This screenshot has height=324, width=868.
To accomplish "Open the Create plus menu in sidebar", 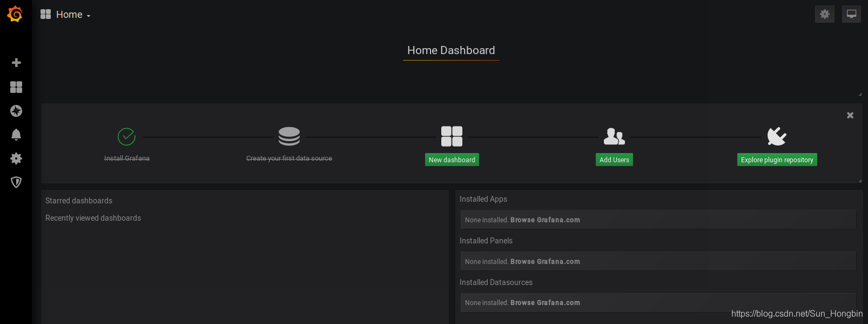I will click(16, 63).
